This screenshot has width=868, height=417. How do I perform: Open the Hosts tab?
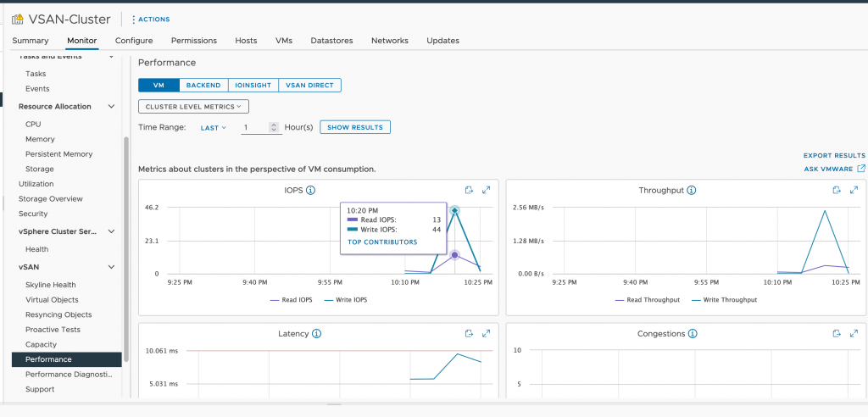(246, 41)
